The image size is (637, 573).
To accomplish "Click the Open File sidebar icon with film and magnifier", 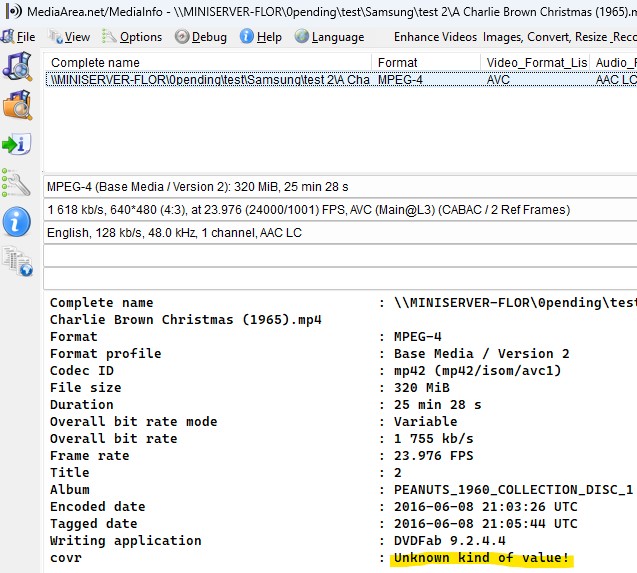I will click(17, 66).
